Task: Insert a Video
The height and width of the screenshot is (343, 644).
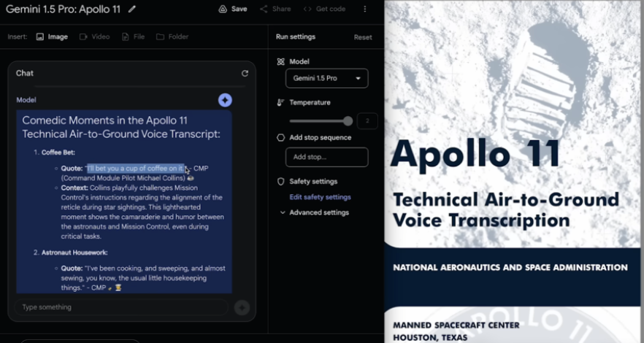Action: [x=94, y=37]
